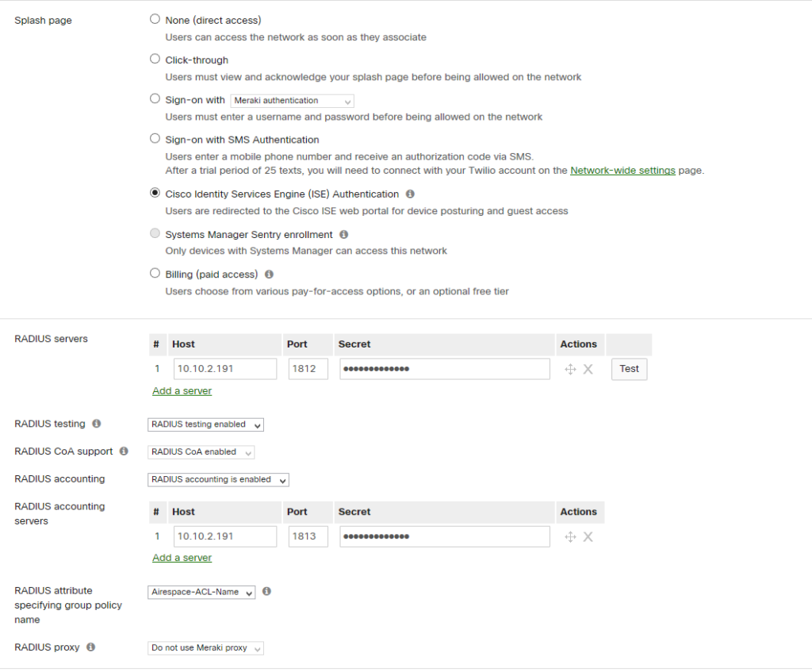Choose Sign-on with SMS Authentication

pyautogui.click(x=155, y=137)
